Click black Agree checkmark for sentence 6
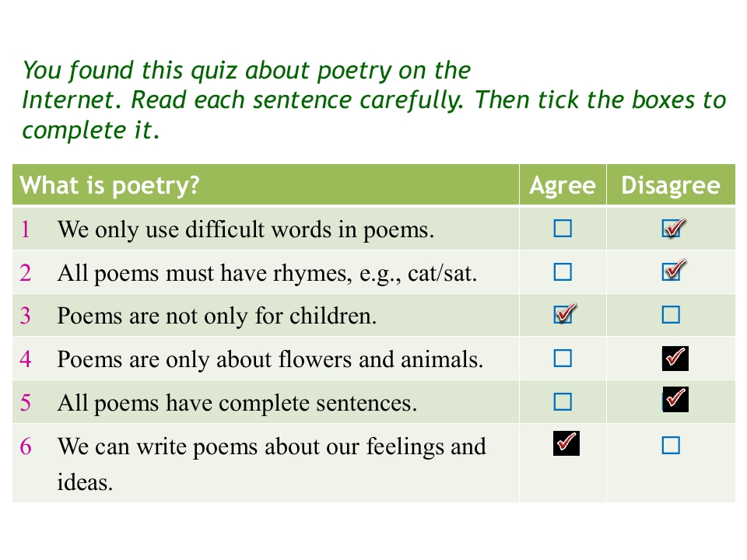Screen dimensions: 747x560 coord(566,443)
